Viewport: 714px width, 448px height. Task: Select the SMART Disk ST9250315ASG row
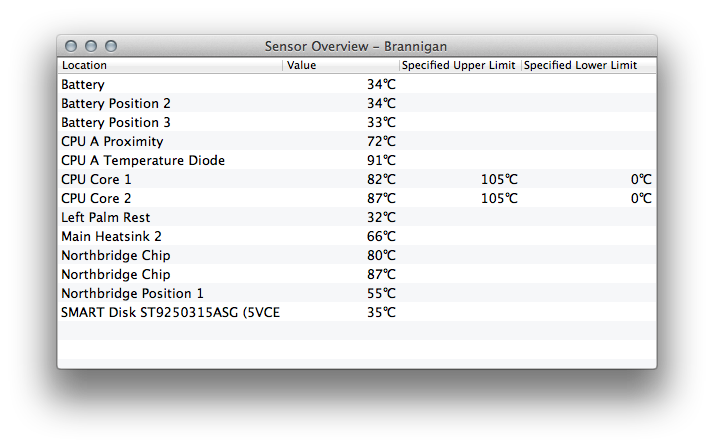coord(357,312)
